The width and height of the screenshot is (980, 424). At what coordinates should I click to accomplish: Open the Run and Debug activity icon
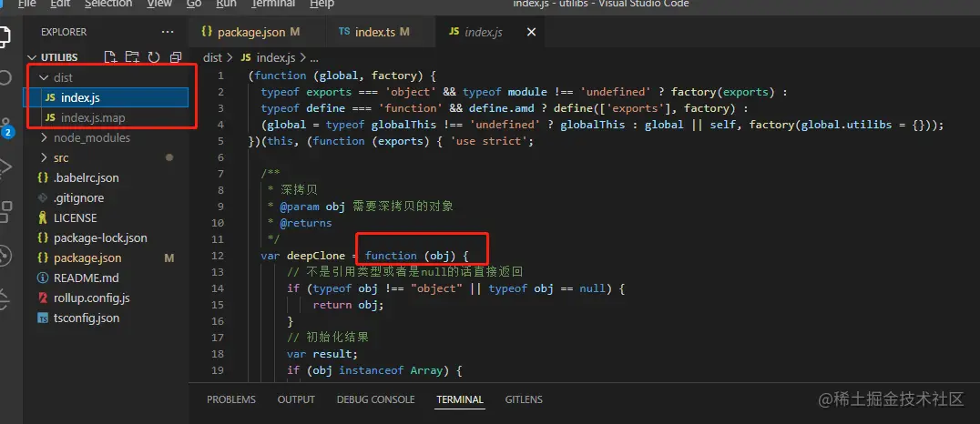5,167
